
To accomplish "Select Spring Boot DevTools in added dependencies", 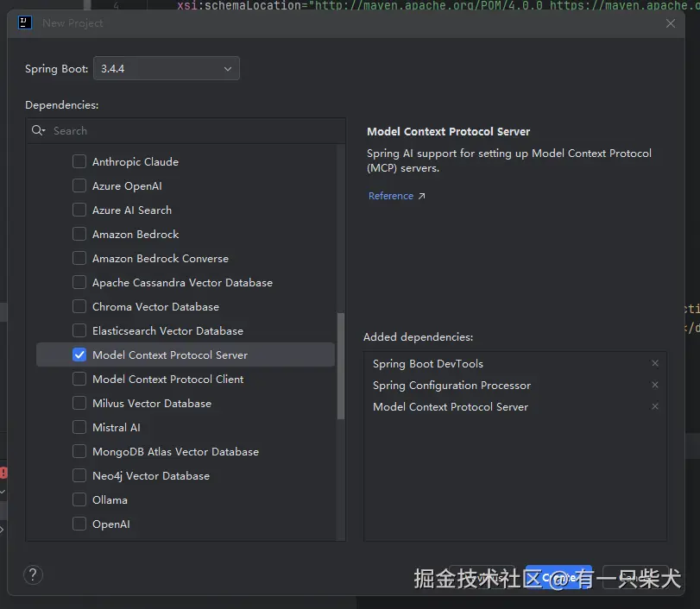I will [515, 364].
